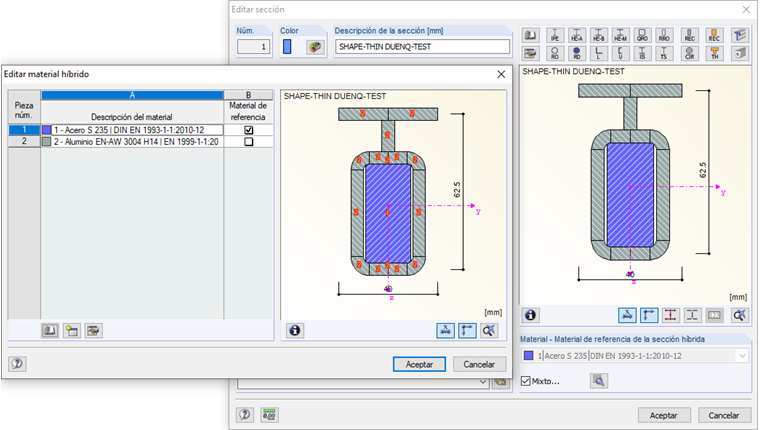Open units and decimals icon in Editar sección
Screen dimensions: 760x430
(x=269, y=414)
